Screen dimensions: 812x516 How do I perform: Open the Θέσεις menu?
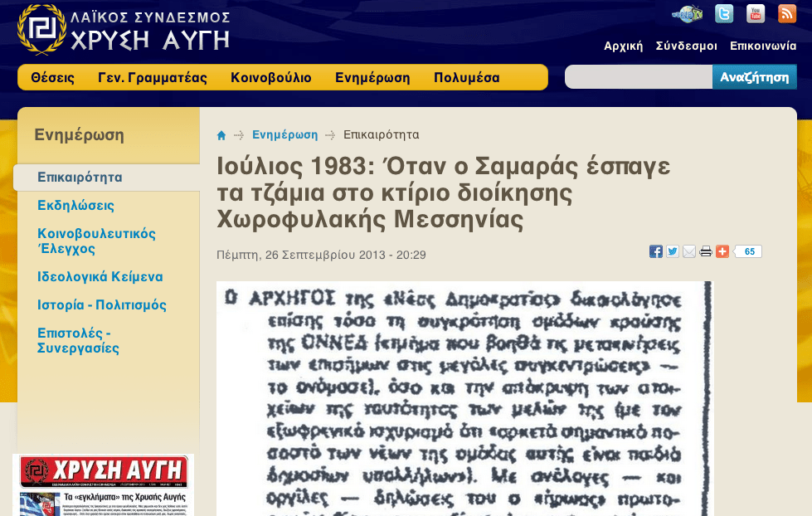tap(52, 78)
